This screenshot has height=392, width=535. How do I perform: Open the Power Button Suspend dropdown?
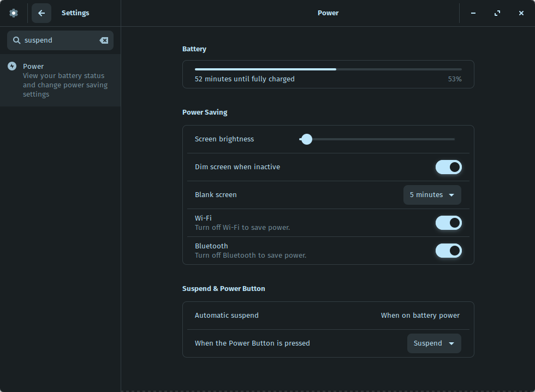pyautogui.click(x=434, y=343)
